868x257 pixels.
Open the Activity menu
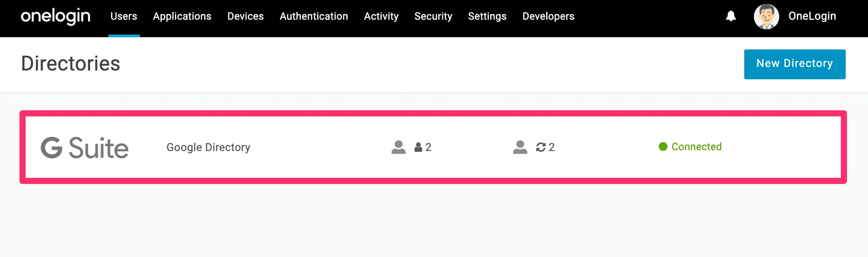pos(381,17)
